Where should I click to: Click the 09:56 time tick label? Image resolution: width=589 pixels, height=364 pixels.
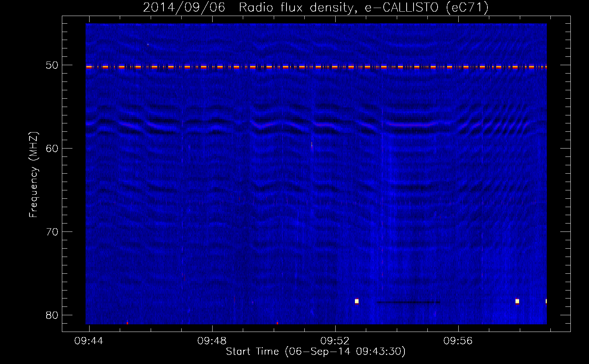[x=458, y=341]
